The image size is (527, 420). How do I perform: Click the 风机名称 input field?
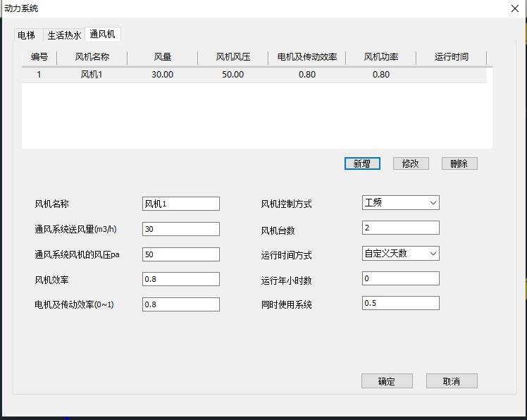pyautogui.click(x=180, y=204)
